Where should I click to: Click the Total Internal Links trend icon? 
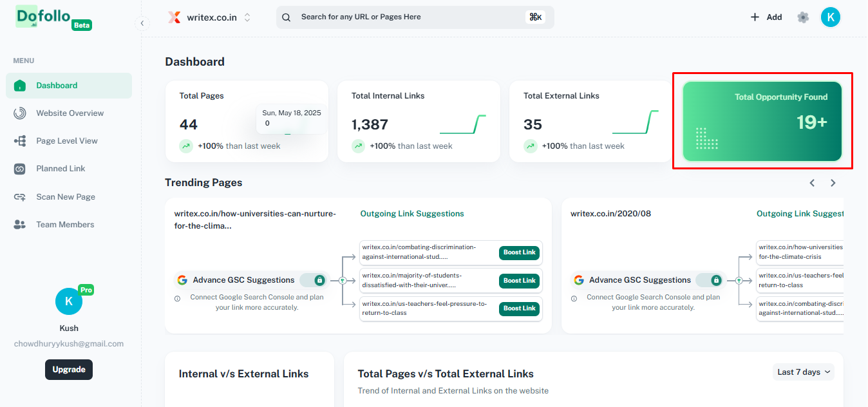358,146
